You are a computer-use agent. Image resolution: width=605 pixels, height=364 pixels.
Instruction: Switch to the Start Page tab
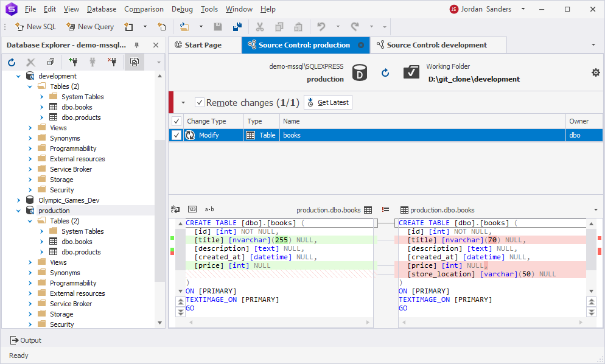[205, 45]
